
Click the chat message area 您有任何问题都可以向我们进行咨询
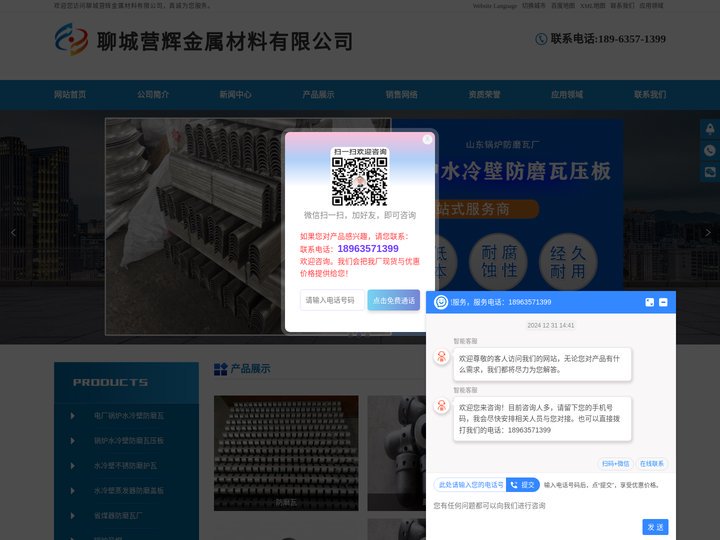click(x=489, y=506)
